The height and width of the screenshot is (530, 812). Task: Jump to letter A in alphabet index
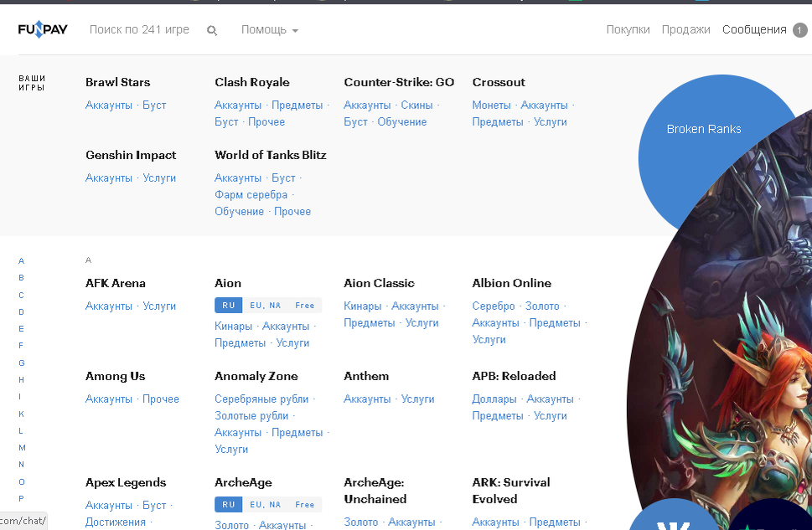click(x=21, y=261)
